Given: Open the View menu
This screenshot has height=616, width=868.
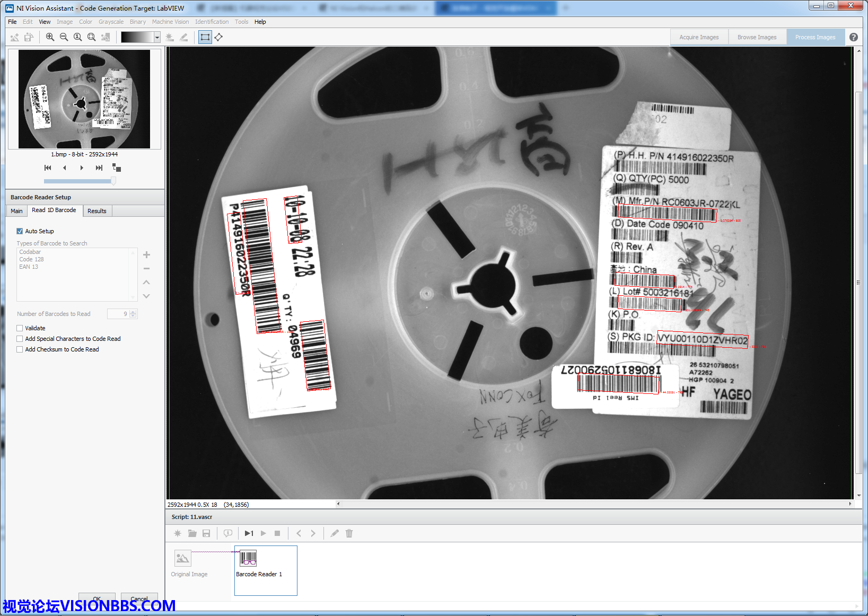Looking at the screenshot, I should coord(45,22).
